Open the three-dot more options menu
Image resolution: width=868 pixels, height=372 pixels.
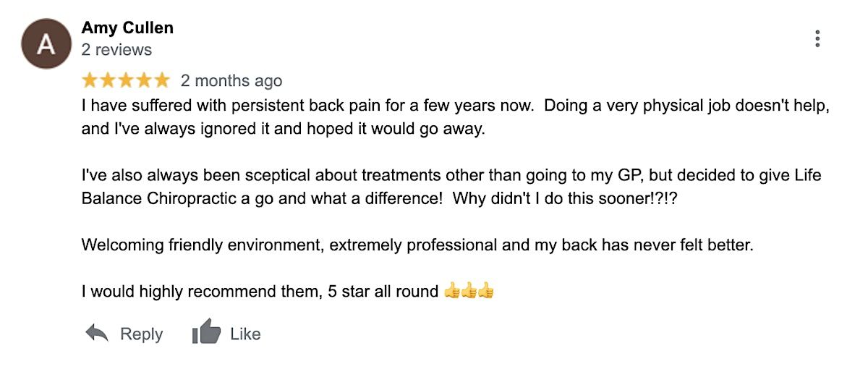point(817,39)
